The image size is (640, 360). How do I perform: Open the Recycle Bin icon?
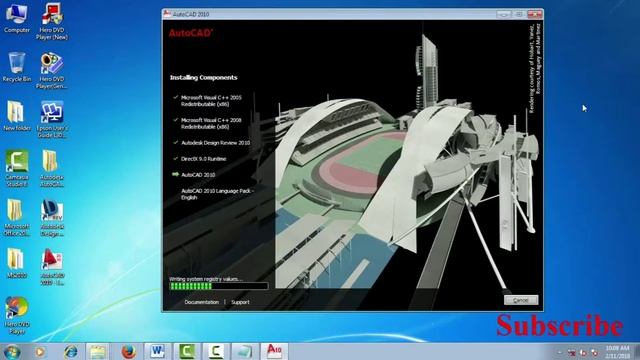tap(17, 67)
